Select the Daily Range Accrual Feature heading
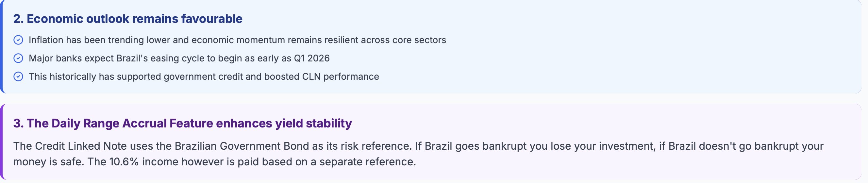This screenshot has height=183, width=868. click(182, 123)
